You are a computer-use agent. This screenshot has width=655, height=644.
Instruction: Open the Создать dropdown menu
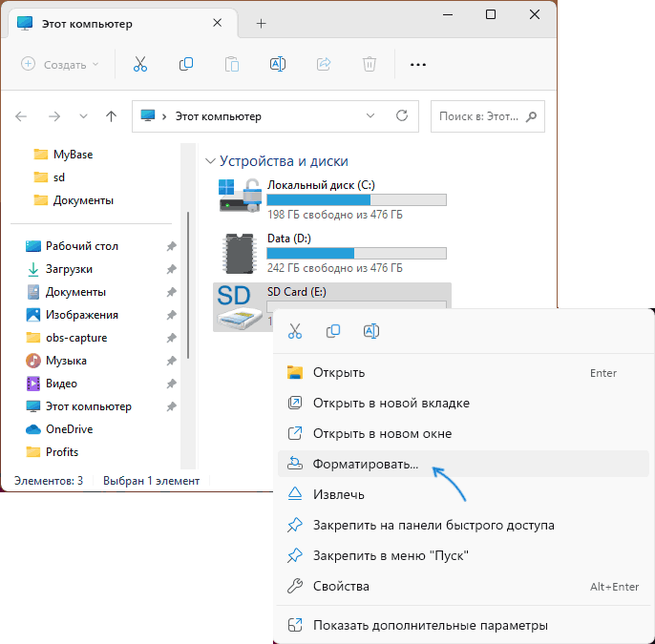click(60, 64)
